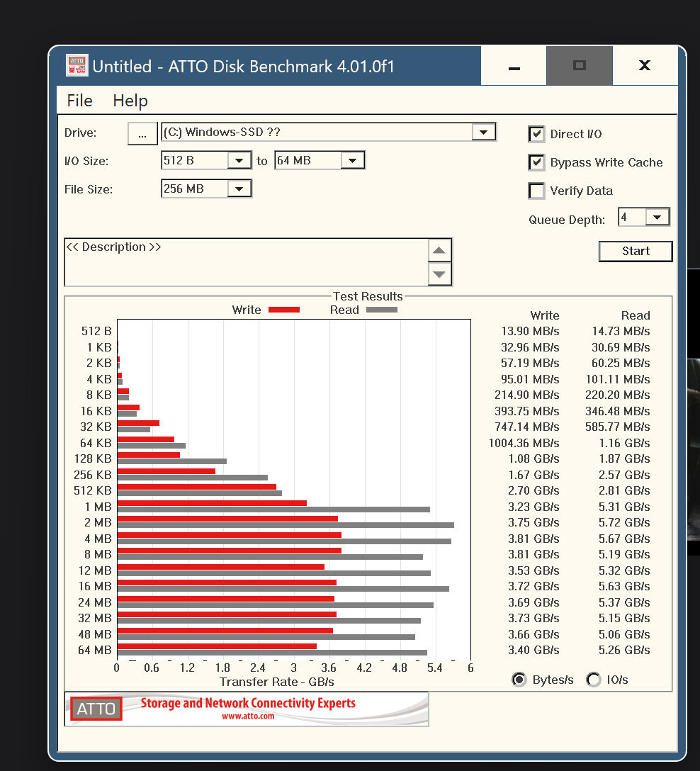Click the Start button
The height and width of the screenshot is (771, 700).
coord(636,252)
